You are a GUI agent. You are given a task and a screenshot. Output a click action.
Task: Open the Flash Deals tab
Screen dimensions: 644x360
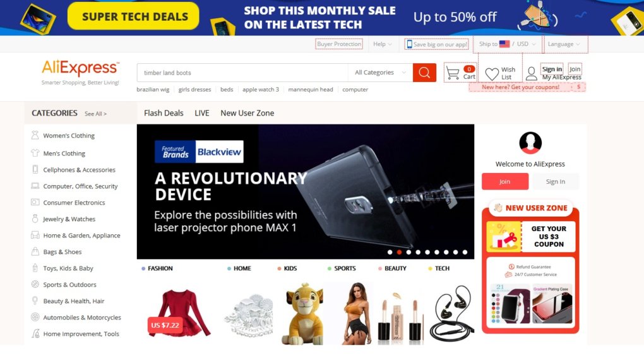[x=164, y=113]
